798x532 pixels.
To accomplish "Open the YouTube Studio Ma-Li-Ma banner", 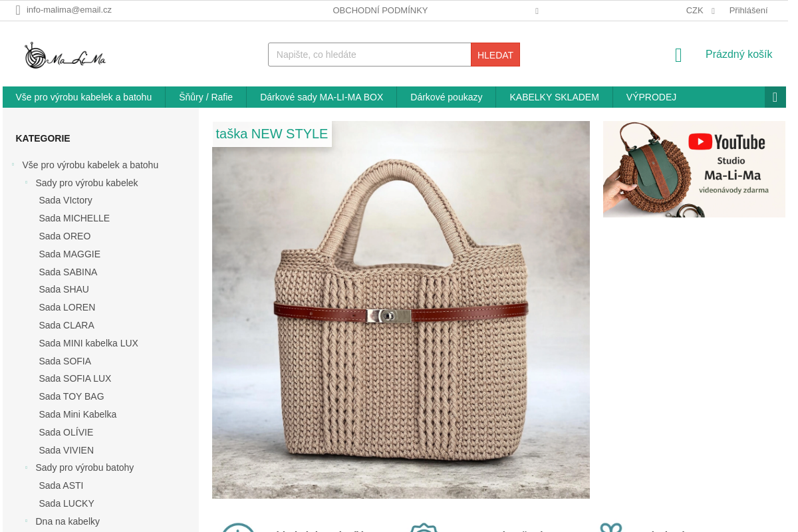I will coord(694,169).
